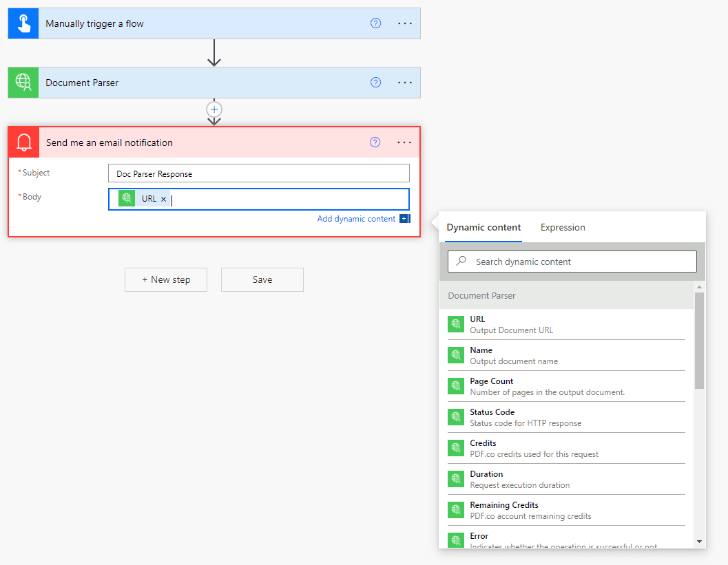Click the insert step plus icon below Document Parser

coord(214,109)
